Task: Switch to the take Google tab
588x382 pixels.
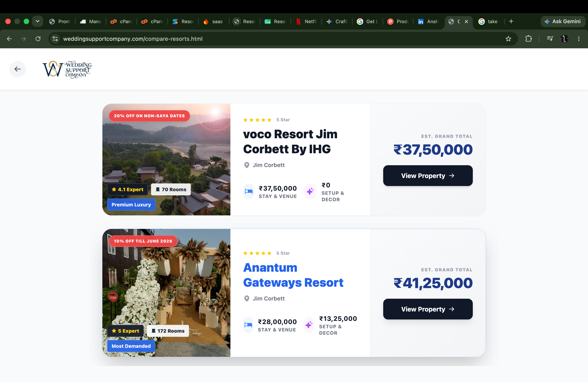Action: [x=489, y=21]
